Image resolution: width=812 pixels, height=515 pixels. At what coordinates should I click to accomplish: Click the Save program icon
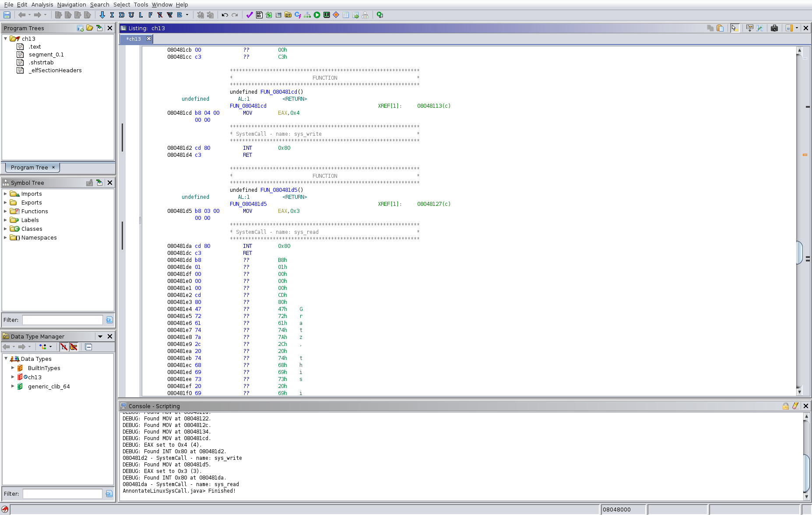pyautogui.click(x=7, y=15)
